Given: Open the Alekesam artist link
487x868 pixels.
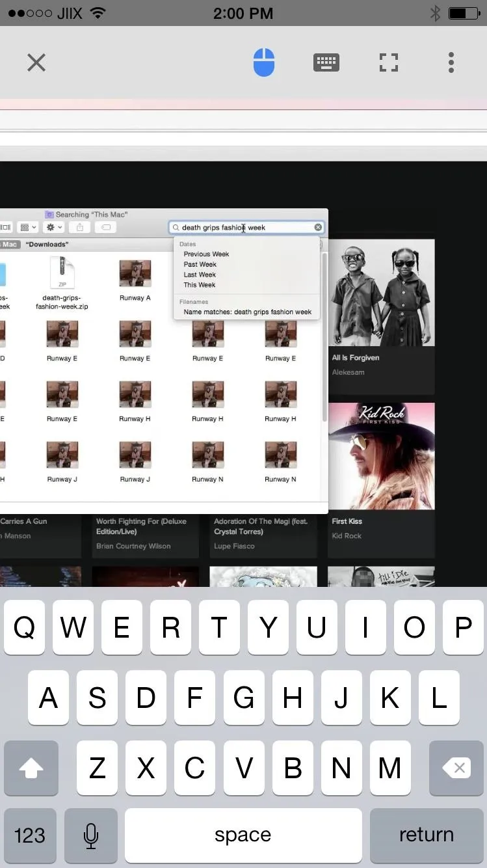Looking at the screenshot, I should (x=348, y=372).
